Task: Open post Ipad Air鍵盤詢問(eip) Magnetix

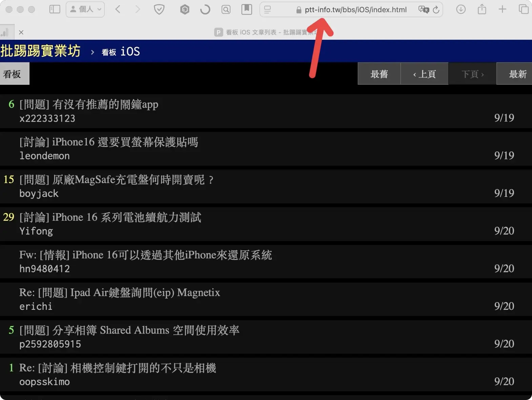Action: pos(120,293)
